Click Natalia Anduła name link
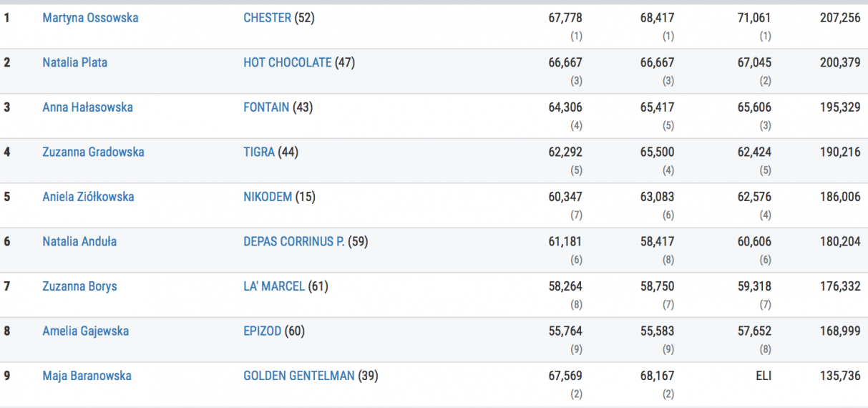Screen dimensions: 868x408 (79, 241)
